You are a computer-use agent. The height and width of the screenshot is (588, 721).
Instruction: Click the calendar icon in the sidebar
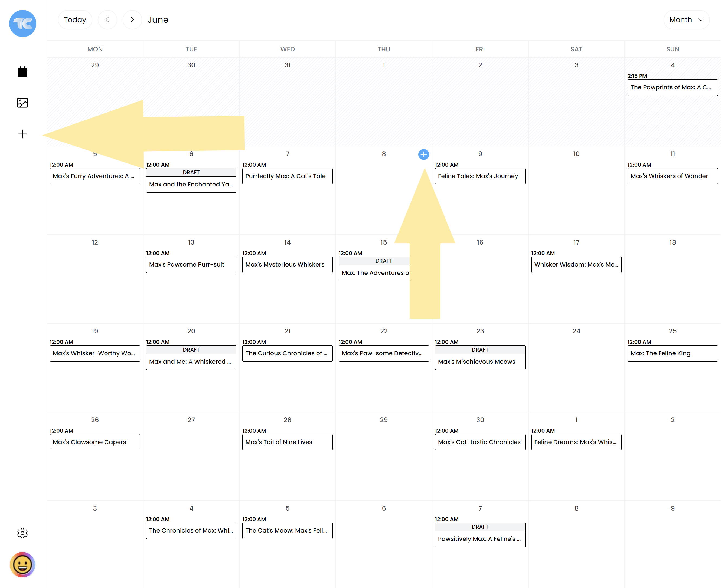[x=22, y=72]
